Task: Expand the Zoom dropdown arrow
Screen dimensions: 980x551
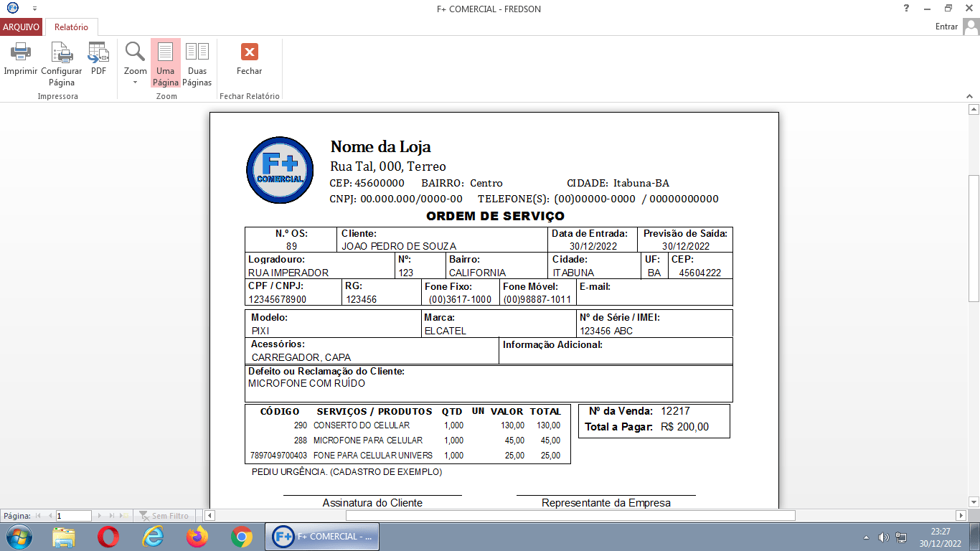Action: 135,83
